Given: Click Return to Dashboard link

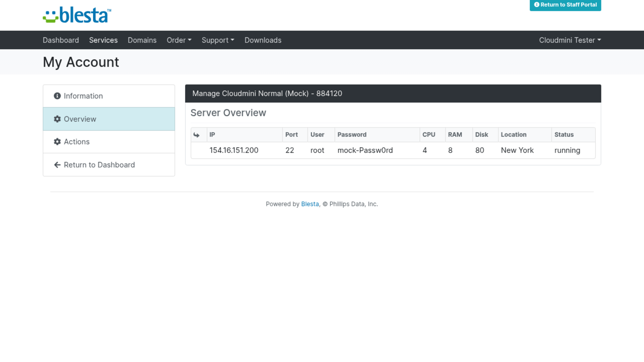Looking at the screenshot, I should pos(109,165).
